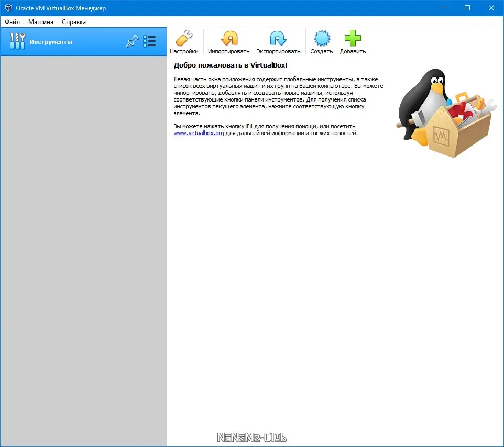Follow the www.virtualbox.org link
Image resolution: width=504 pixels, height=447 pixels.
[199, 133]
